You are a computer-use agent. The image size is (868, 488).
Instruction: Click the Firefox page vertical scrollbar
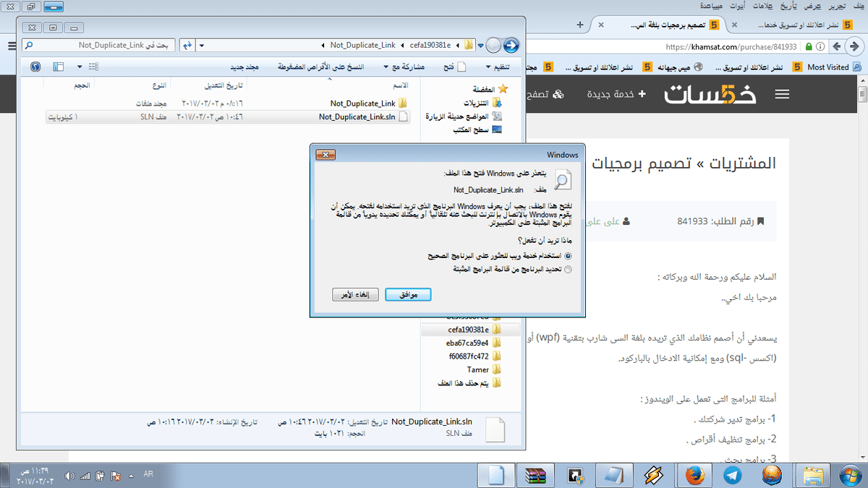tap(862, 267)
